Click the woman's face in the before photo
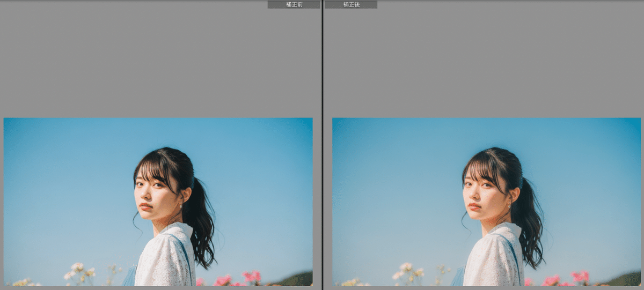The width and height of the screenshot is (644, 290). (153, 192)
